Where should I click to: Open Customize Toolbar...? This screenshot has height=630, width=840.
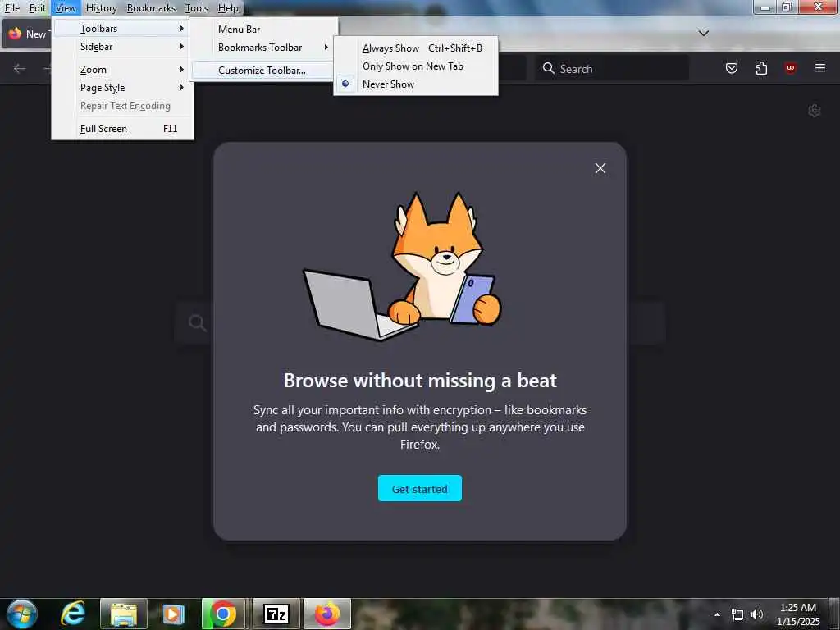click(x=263, y=71)
